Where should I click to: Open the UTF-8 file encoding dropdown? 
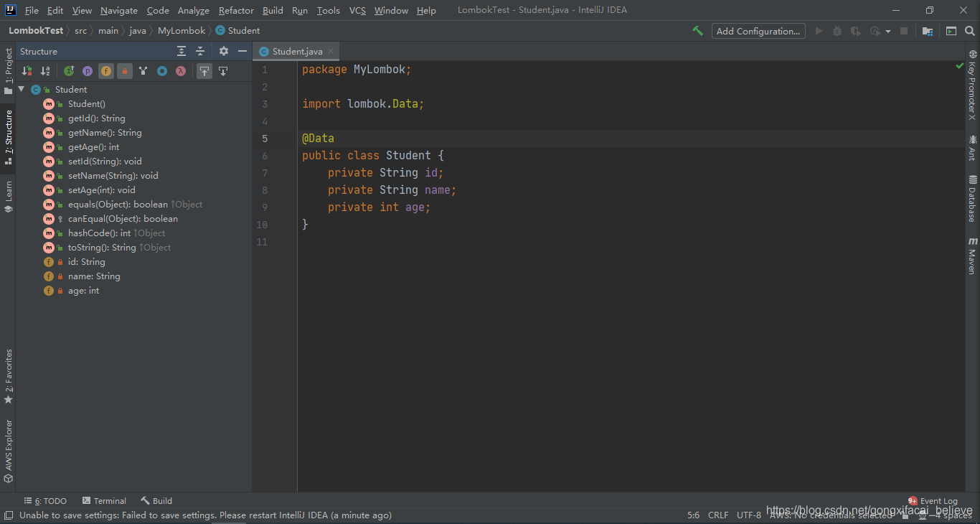(x=748, y=515)
